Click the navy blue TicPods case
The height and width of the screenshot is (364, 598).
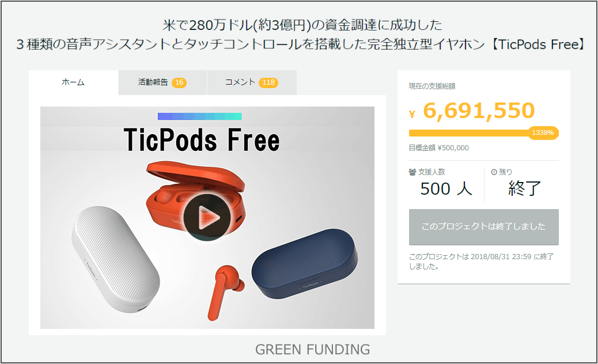coord(305,264)
